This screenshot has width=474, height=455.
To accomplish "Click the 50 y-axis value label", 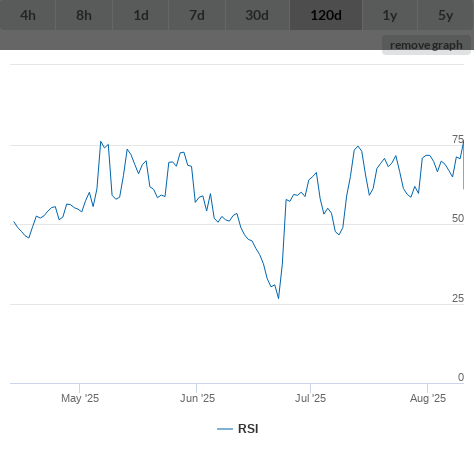I will [x=458, y=218].
